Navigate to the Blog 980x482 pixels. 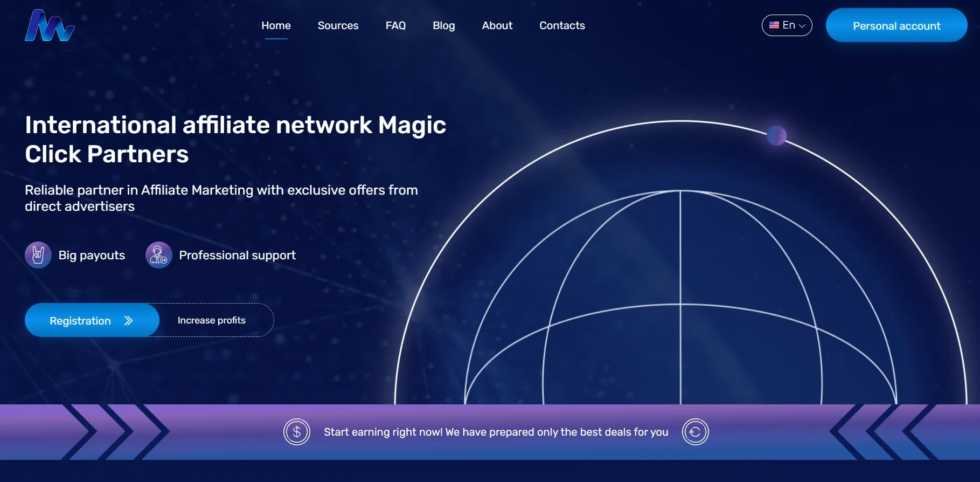443,25
